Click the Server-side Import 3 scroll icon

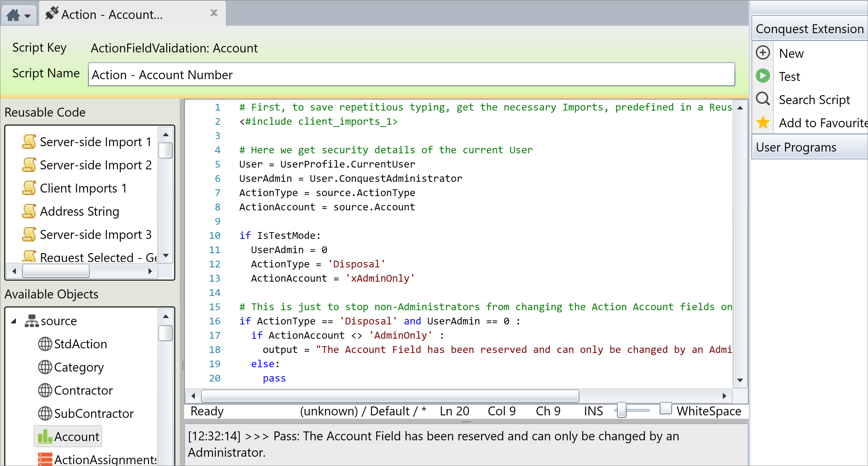(x=29, y=234)
